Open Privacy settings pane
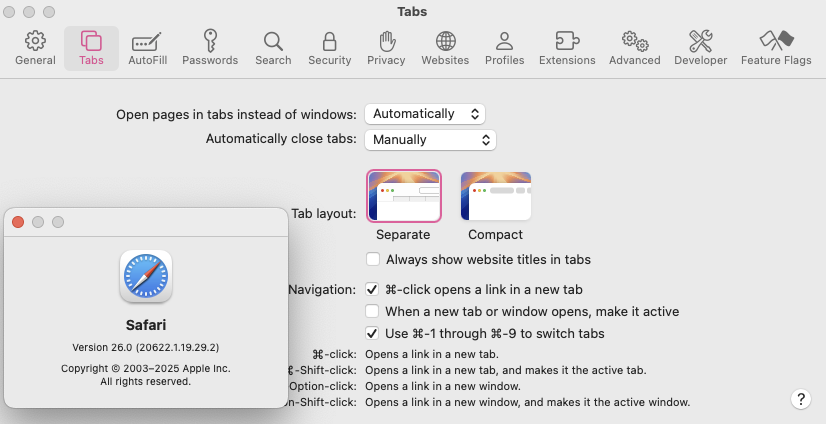The height and width of the screenshot is (424, 826). pos(386,48)
